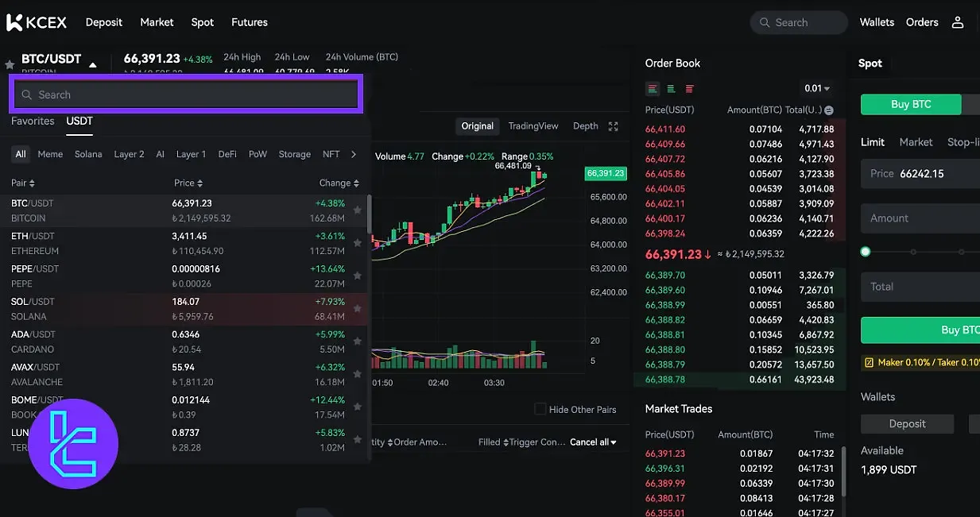The image size is (980, 517).
Task: Click the KCEX logo
Action: click(37, 22)
